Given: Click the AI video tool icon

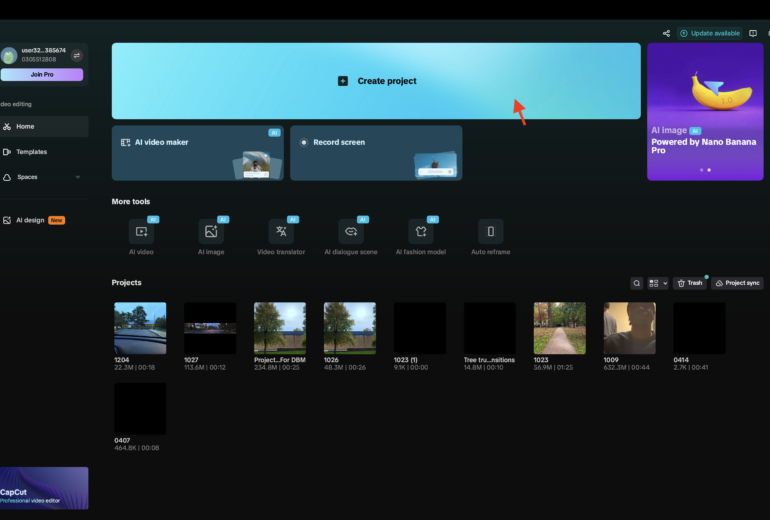Looking at the screenshot, I should click(141, 232).
